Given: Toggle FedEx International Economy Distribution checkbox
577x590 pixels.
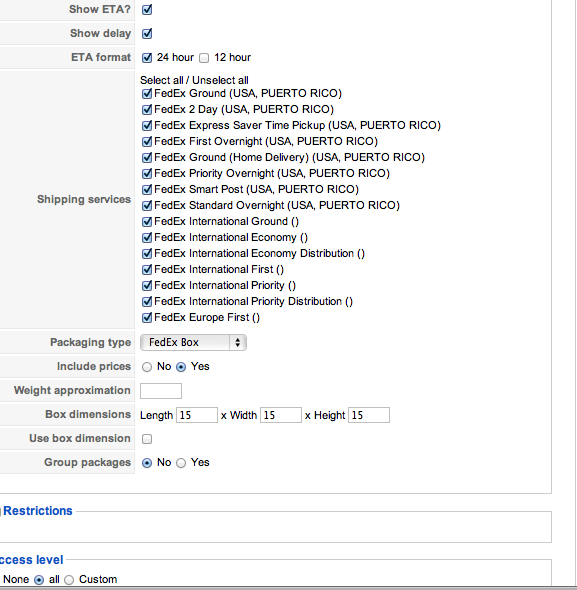Looking at the screenshot, I should (147, 254).
